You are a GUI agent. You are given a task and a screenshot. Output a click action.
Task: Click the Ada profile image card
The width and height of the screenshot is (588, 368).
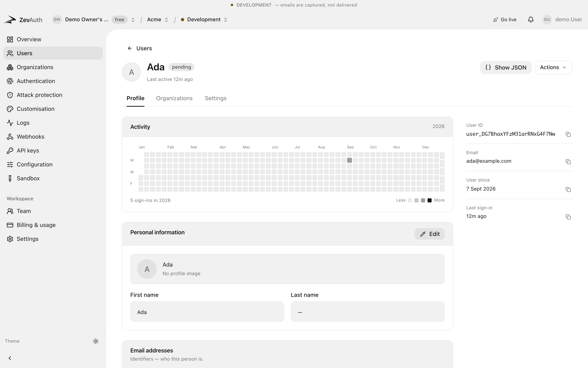[287, 269]
